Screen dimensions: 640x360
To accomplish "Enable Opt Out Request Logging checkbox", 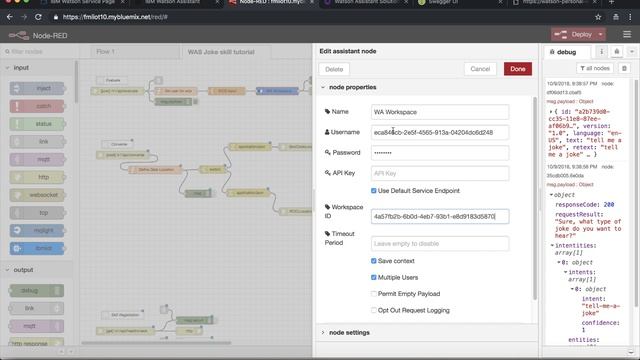I will click(x=373, y=310).
